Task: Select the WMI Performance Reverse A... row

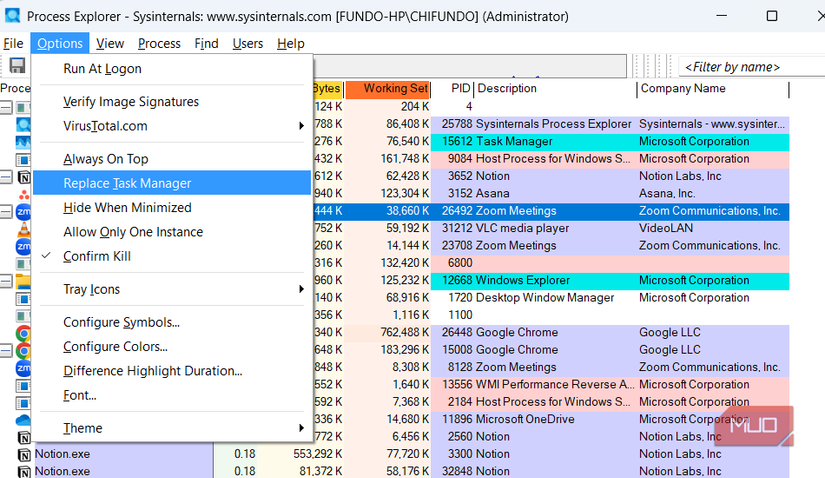Action: [x=550, y=384]
